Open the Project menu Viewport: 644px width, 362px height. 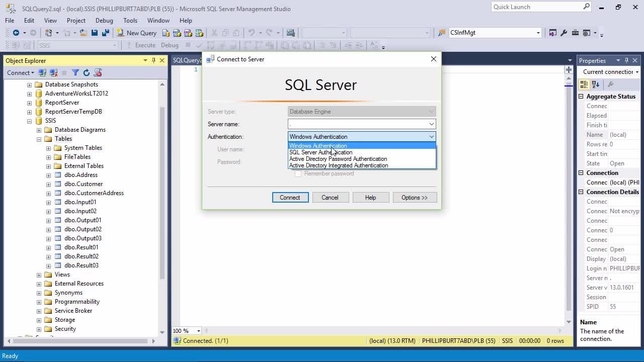pyautogui.click(x=76, y=21)
